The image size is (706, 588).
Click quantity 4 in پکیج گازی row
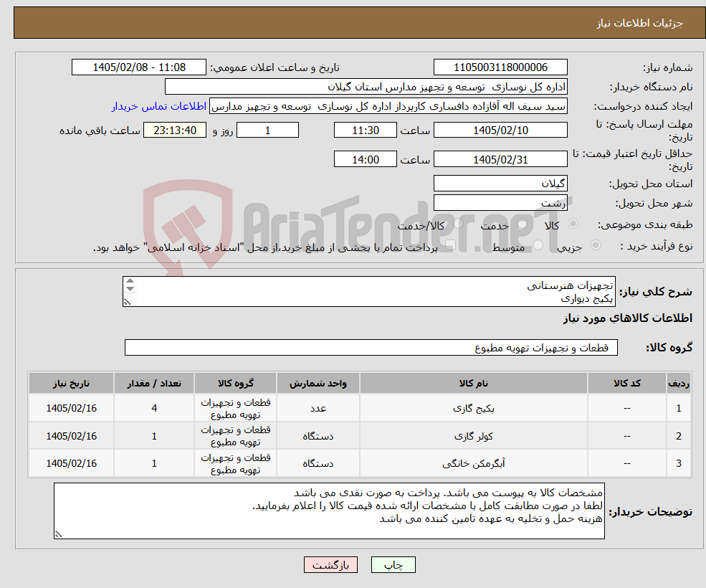click(154, 408)
